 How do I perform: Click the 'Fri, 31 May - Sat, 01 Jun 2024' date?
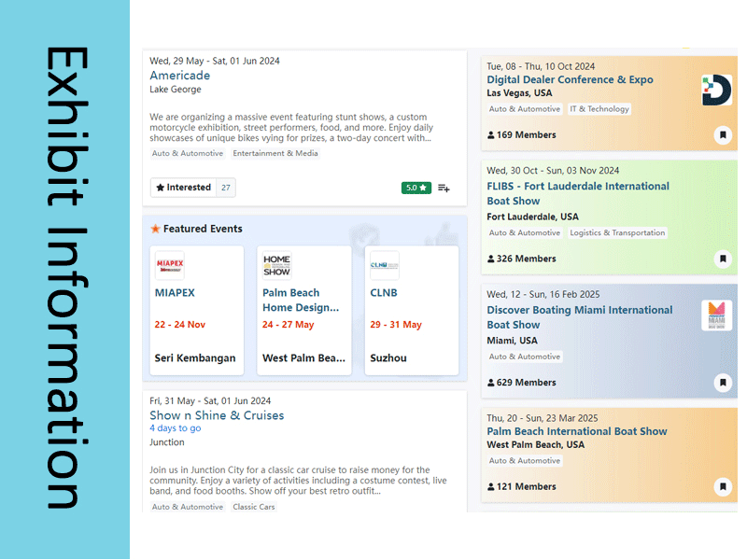tap(210, 401)
